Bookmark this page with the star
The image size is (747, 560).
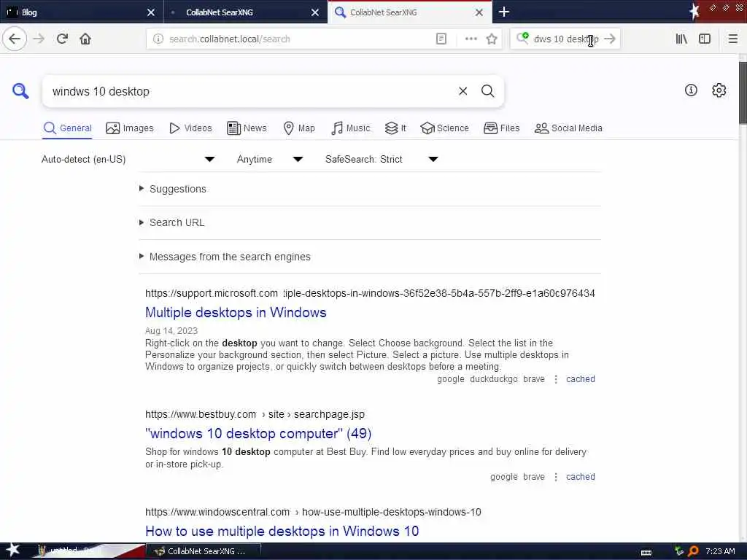click(x=492, y=39)
